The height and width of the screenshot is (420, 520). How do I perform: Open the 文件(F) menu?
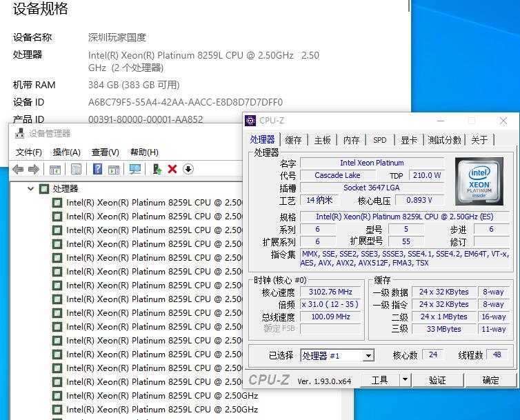point(29,152)
